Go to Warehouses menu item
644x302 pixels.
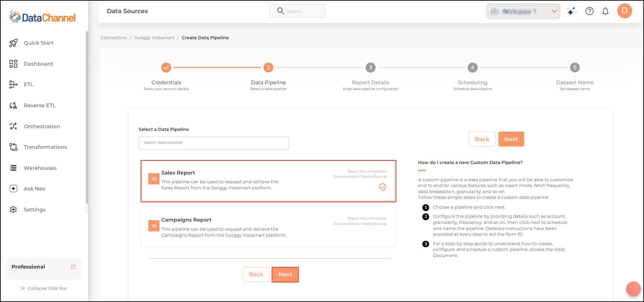(x=40, y=168)
